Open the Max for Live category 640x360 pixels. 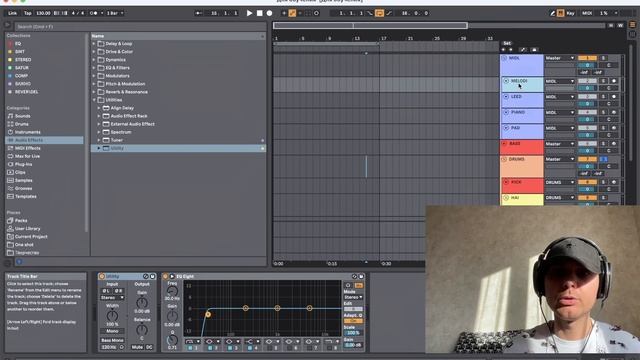tap(27, 156)
